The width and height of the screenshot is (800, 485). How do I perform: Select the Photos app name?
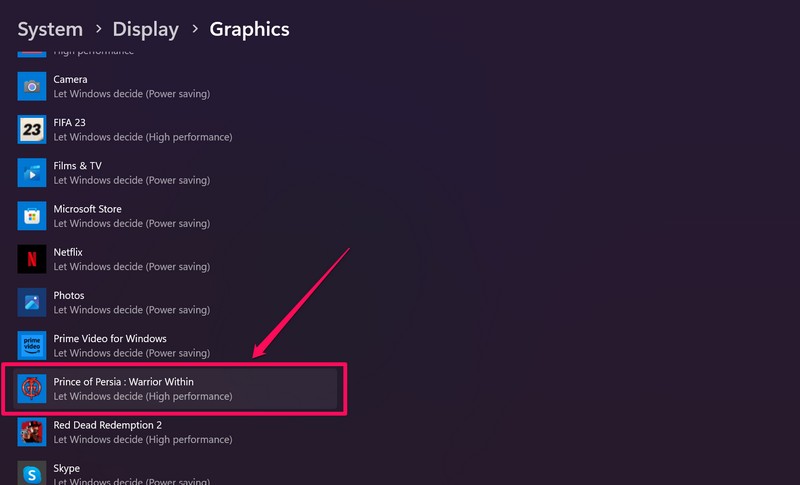click(x=69, y=295)
